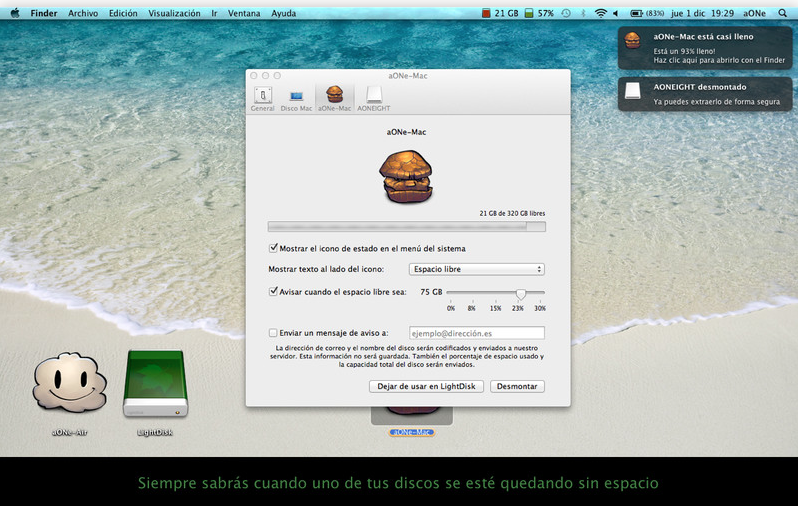Click the 8% slider tick label
This screenshot has height=506, width=798.
click(x=472, y=308)
